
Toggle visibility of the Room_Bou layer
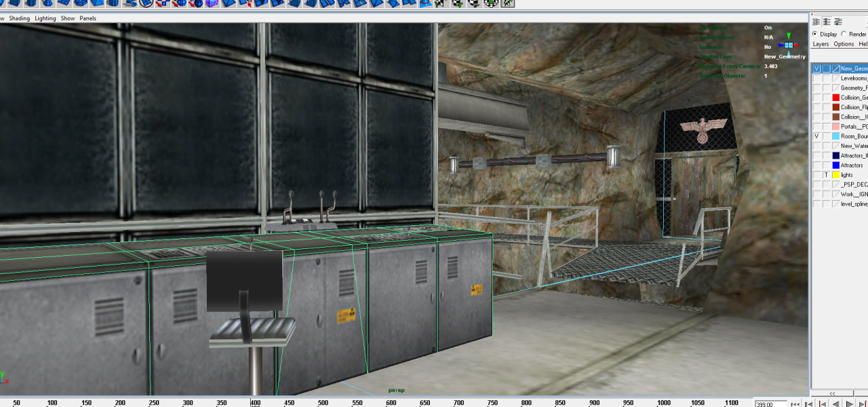tap(816, 136)
